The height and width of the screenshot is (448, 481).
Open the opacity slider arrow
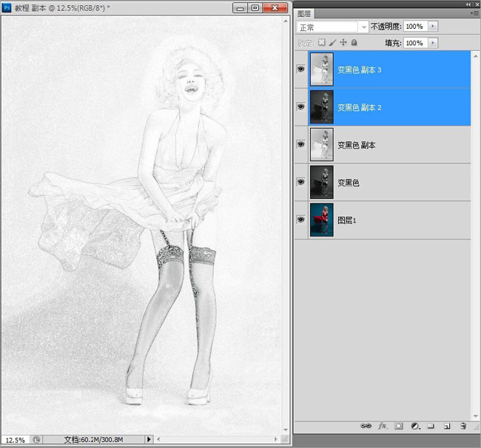tap(433, 27)
